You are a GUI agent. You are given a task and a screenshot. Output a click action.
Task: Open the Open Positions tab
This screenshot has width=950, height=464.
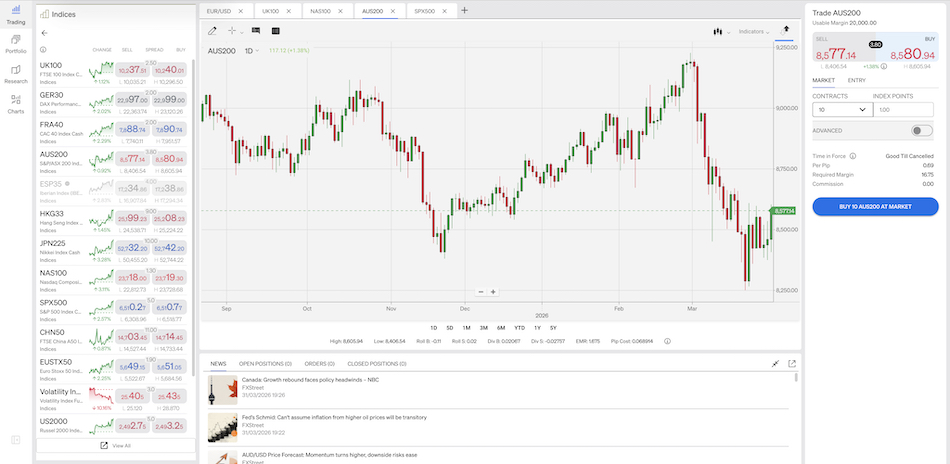click(x=265, y=364)
